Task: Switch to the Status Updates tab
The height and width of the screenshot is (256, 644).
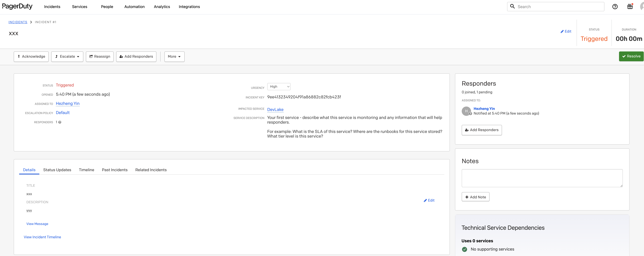Action: [57, 170]
